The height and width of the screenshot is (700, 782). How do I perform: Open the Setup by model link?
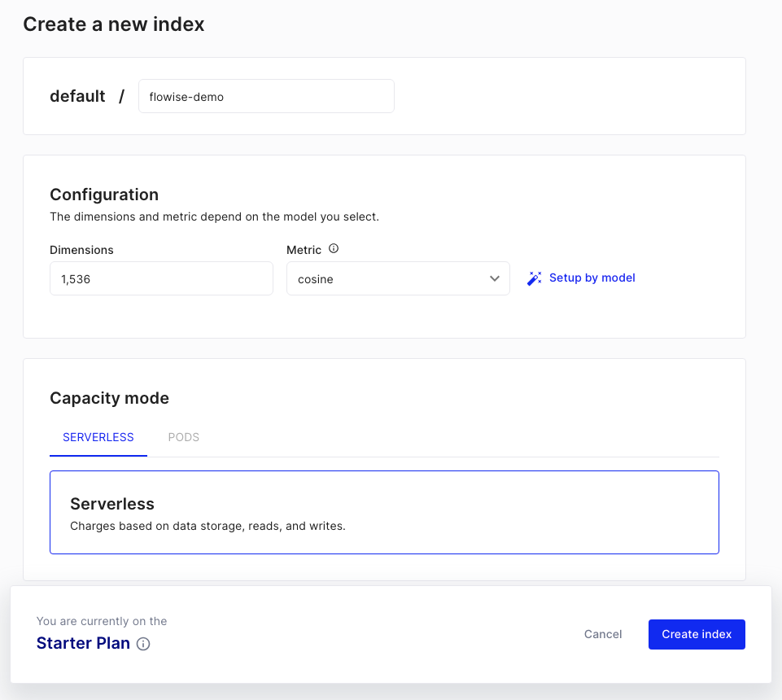[x=592, y=278]
